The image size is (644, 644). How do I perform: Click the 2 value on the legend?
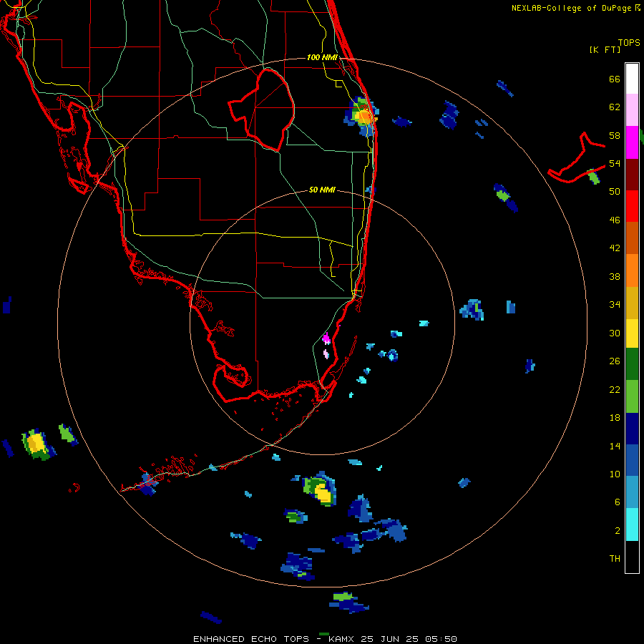coord(618,531)
